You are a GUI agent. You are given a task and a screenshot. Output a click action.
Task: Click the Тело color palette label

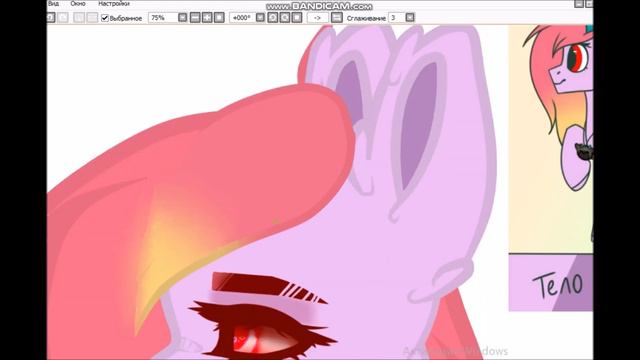coord(558,284)
